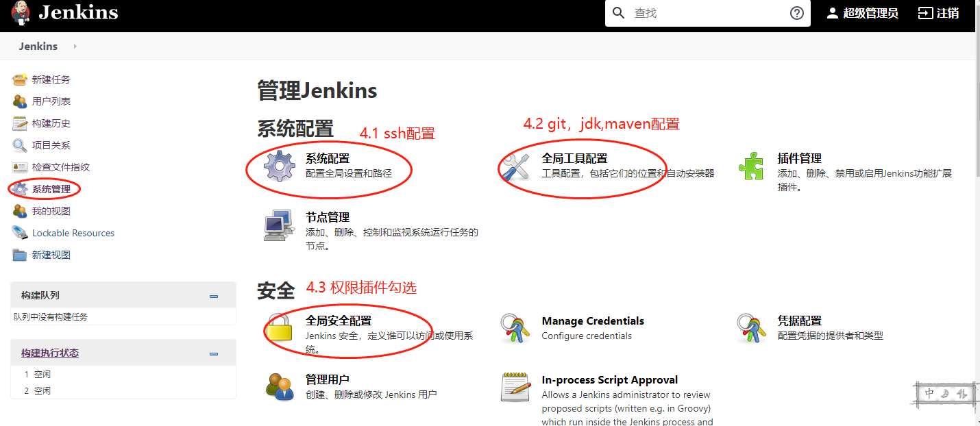Image resolution: width=980 pixels, height=426 pixels.
Task: Expand the breadcrumb arrow next to Jenkins
Action: (x=74, y=47)
